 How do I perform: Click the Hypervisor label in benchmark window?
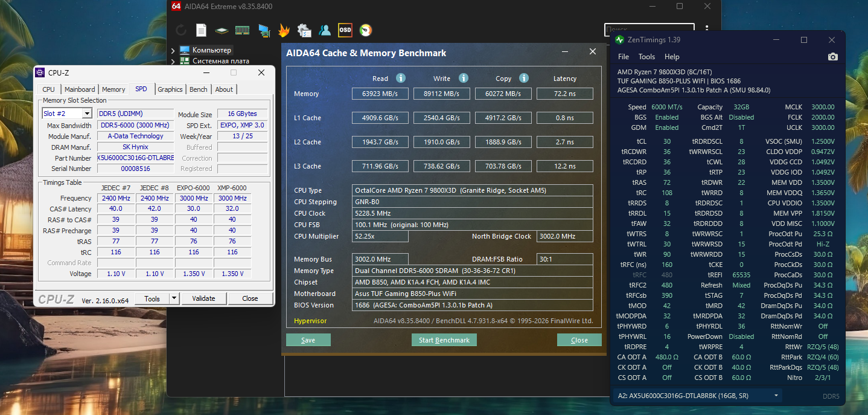point(310,321)
